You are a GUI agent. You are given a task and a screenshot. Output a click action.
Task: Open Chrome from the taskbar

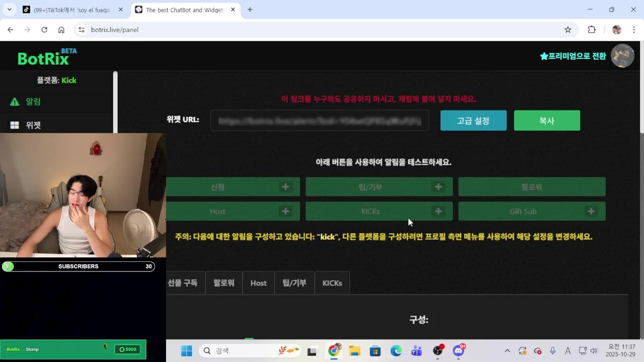[334, 350]
